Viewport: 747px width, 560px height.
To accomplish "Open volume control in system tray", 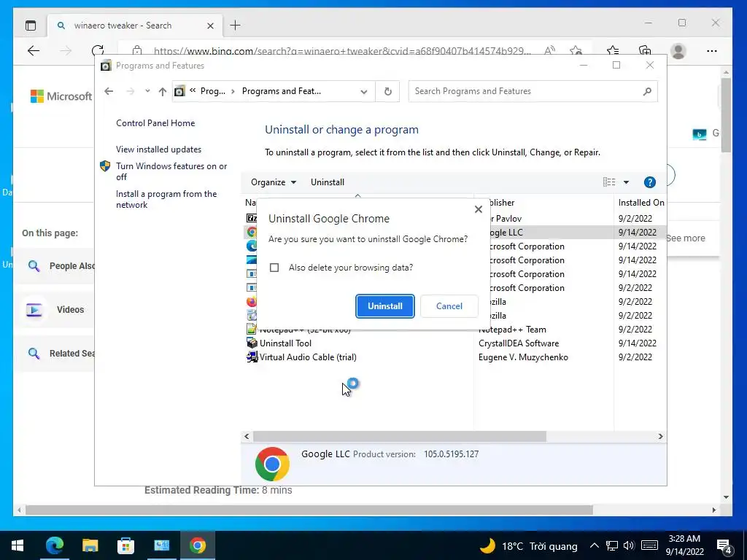I will (x=629, y=545).
